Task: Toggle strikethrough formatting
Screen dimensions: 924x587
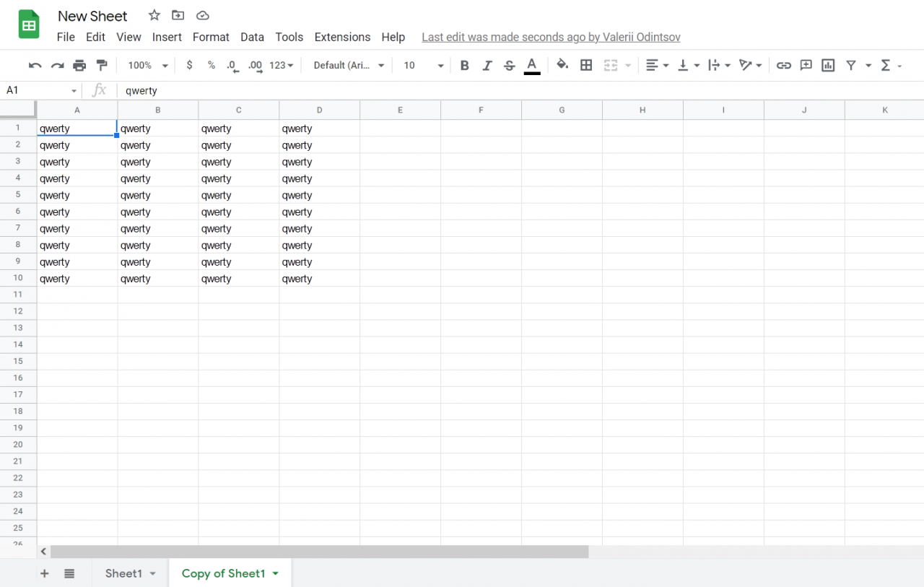Action: (509, 65)
